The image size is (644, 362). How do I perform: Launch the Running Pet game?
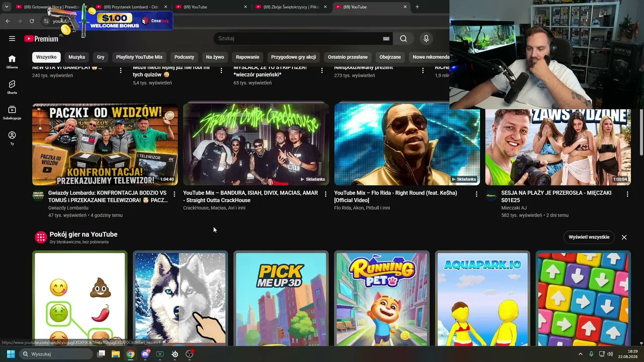point(382,298)
